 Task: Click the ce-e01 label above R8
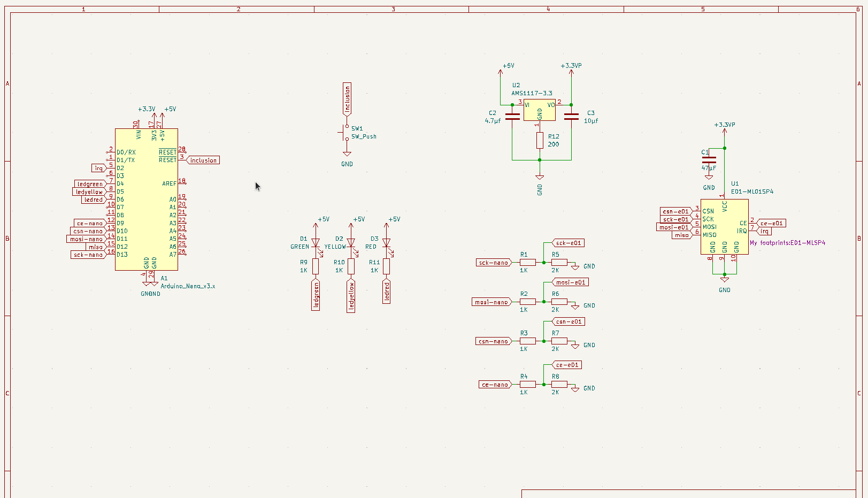click(566, 365)
